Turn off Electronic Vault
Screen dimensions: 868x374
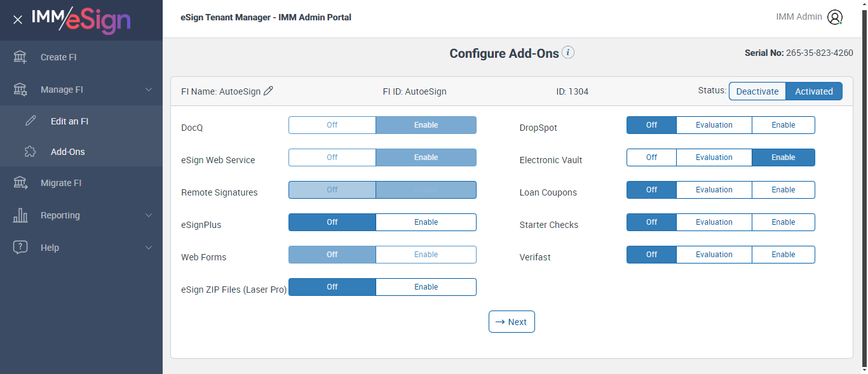(x=651, y=157)
